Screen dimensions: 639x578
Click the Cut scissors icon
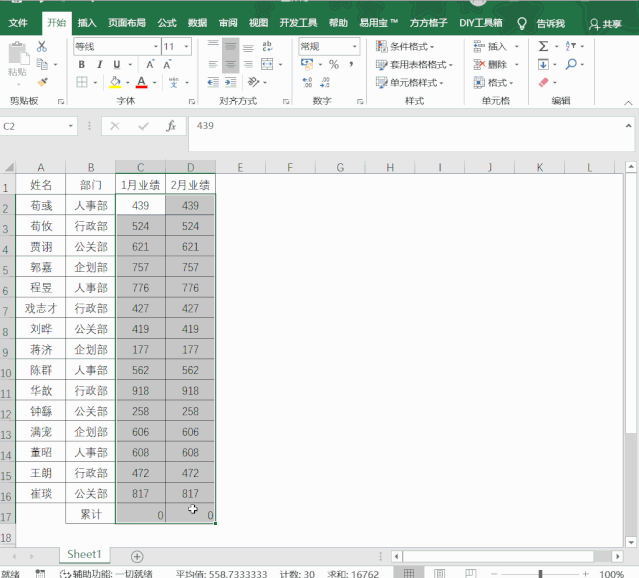click(42, 46)
